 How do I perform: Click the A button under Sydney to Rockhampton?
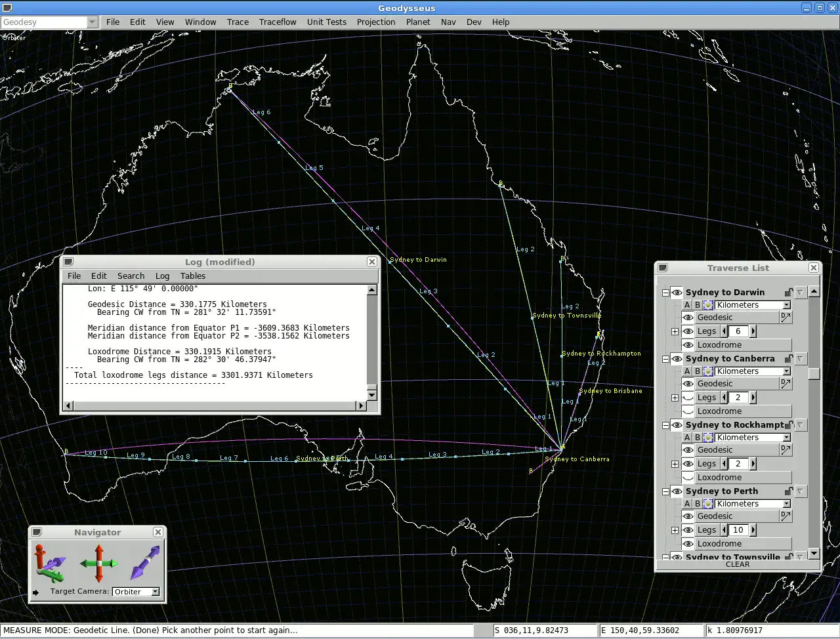[x=687, y=438]
